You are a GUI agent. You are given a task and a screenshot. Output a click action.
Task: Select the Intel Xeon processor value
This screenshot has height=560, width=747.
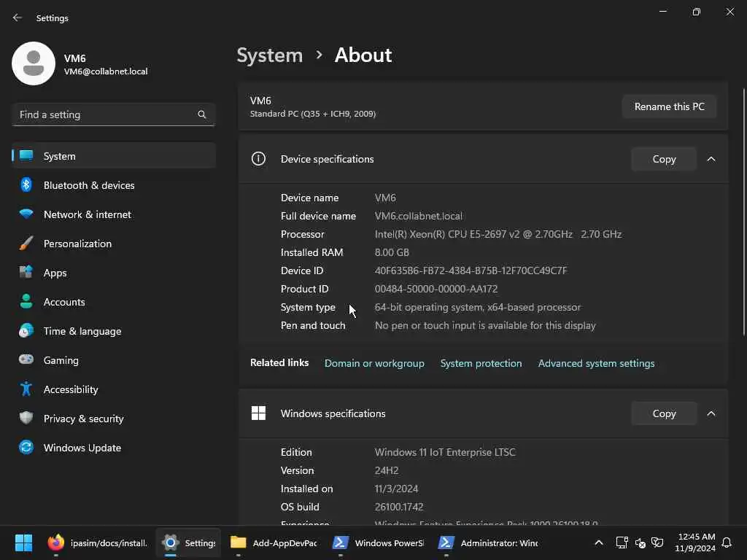click(498, 234)
